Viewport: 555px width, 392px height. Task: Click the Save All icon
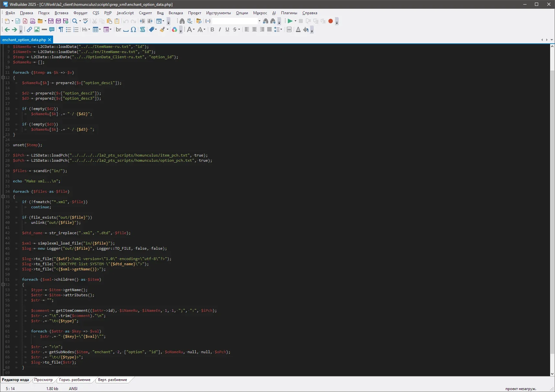click(x=58, y=21)
